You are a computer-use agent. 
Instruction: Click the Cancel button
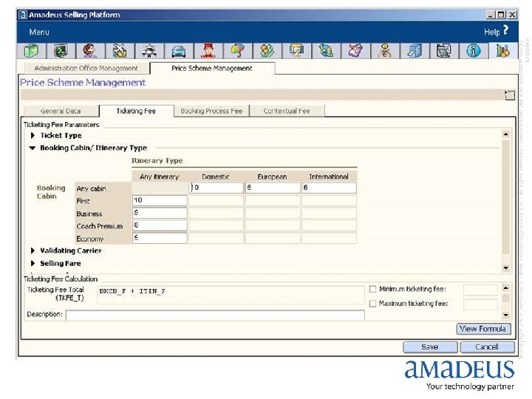[487, 347]
